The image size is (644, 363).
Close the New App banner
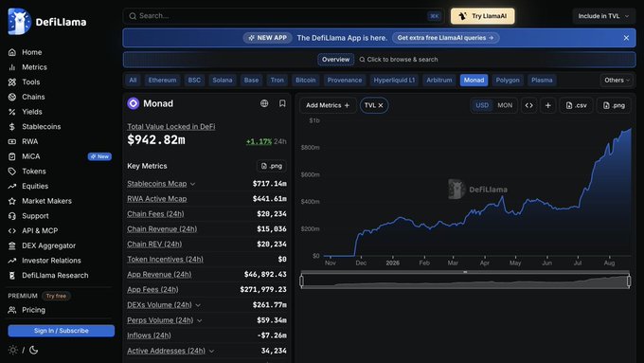click(x=626, y=38)
